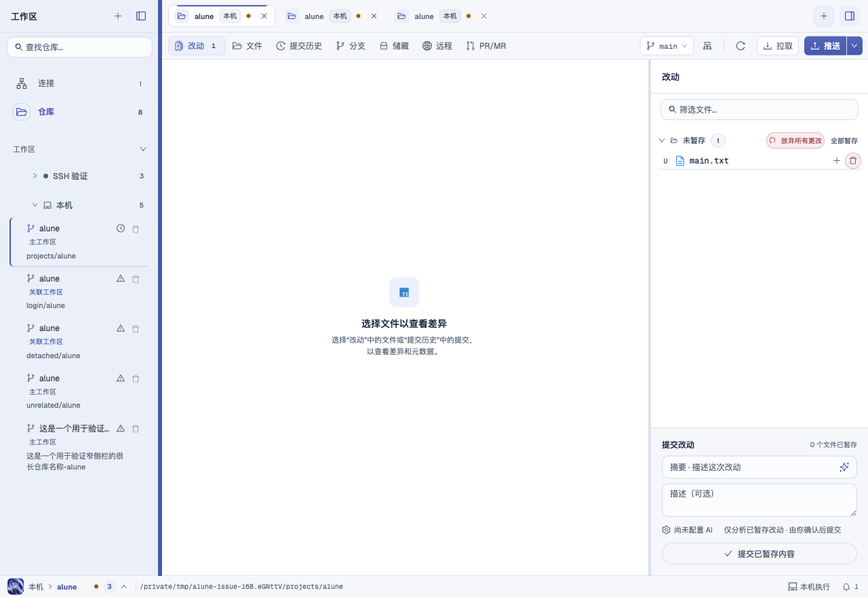Open the 提交历史 tab
Screen dimensions: 868x597
(x=299, y=46)
